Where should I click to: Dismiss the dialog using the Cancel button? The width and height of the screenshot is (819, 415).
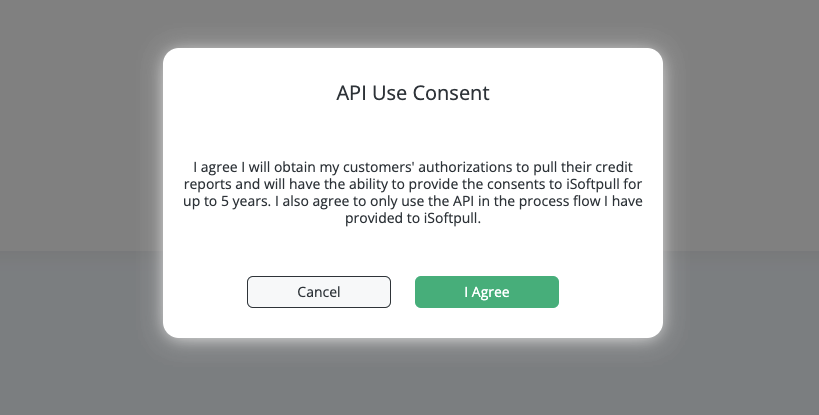click(x=319, y=292)
